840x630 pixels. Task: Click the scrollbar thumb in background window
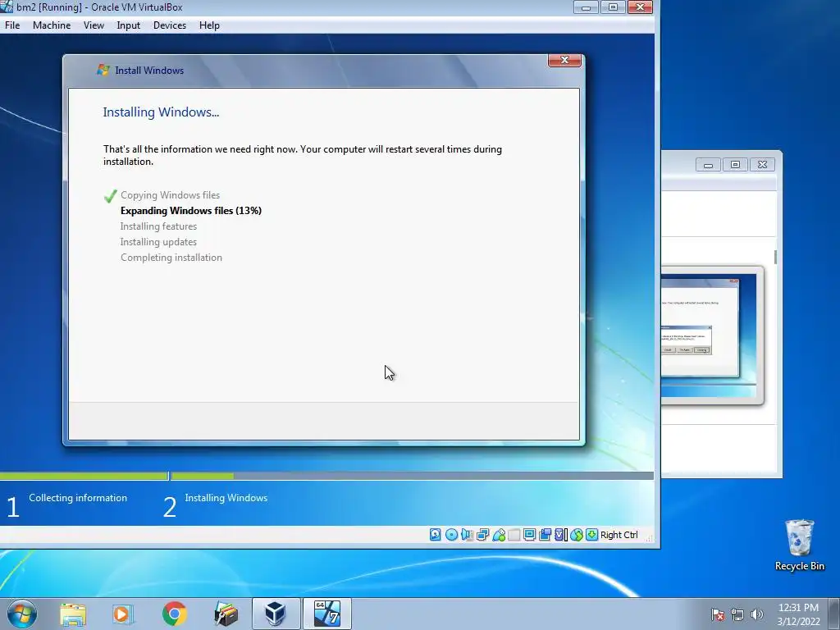(775, 257)
